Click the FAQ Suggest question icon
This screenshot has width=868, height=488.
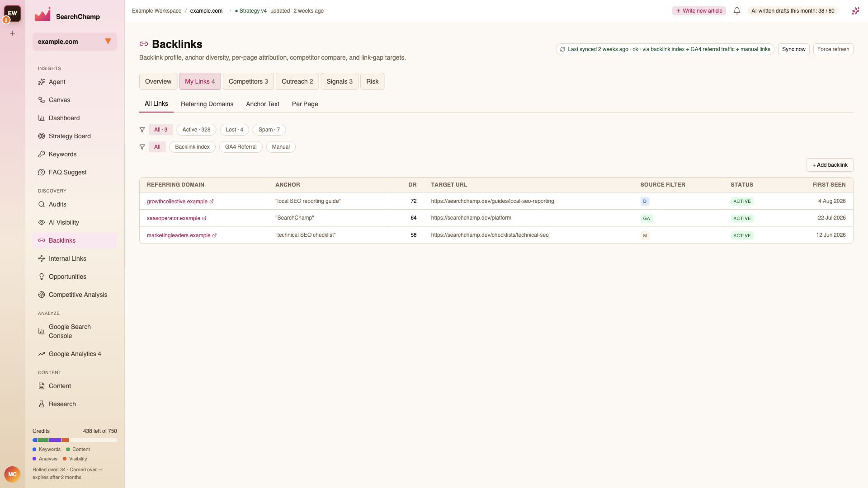tap(42, 172)
